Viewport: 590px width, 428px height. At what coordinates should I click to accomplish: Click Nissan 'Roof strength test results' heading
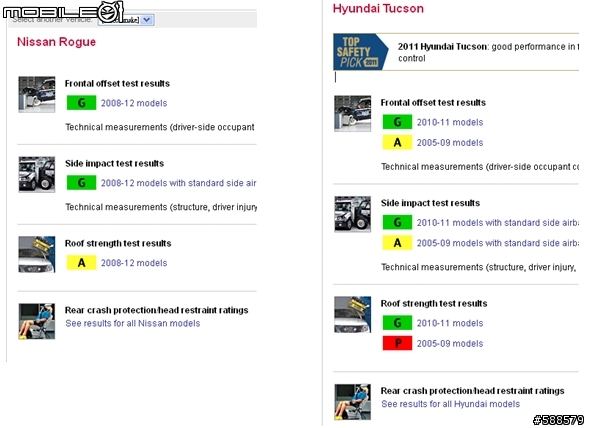point(118,244)
